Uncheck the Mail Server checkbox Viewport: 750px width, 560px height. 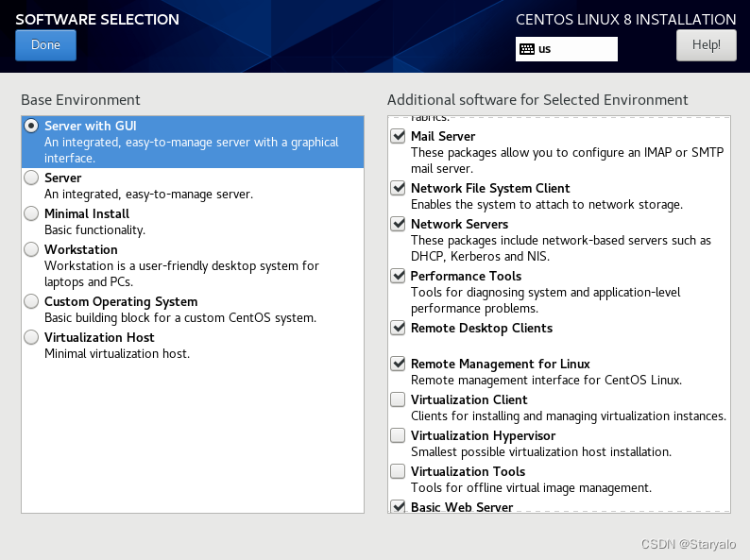[398, 136]
